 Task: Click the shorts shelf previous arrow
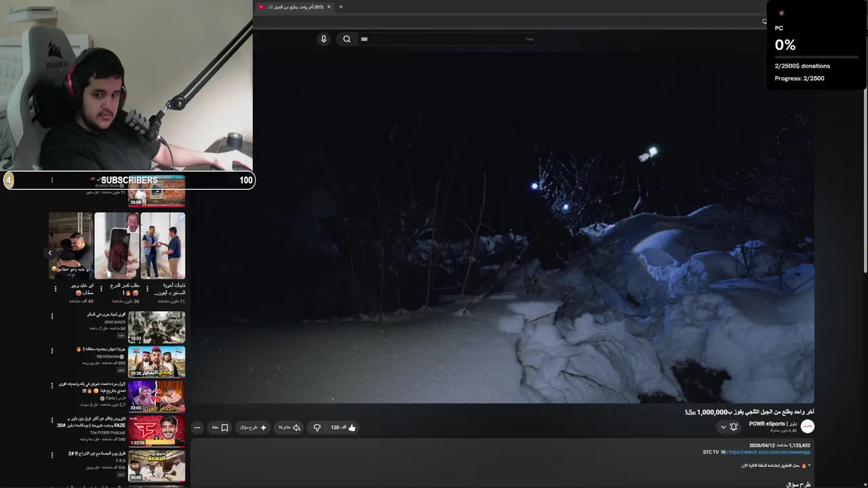click(x=50, y=253)
